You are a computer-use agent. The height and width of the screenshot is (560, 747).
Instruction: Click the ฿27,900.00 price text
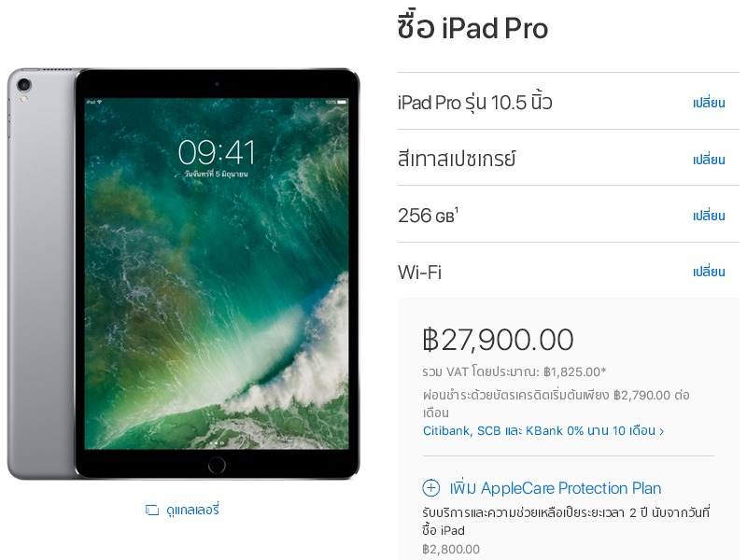tap(498, 339)
